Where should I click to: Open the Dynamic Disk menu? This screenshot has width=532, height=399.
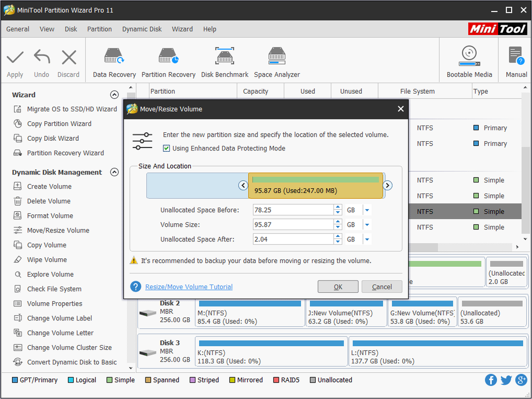[142, 29]
